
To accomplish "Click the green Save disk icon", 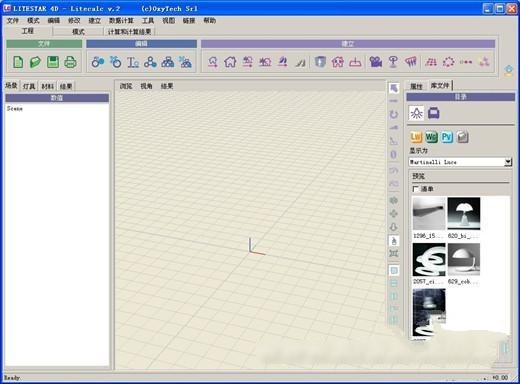I will (x=53, y=62).
